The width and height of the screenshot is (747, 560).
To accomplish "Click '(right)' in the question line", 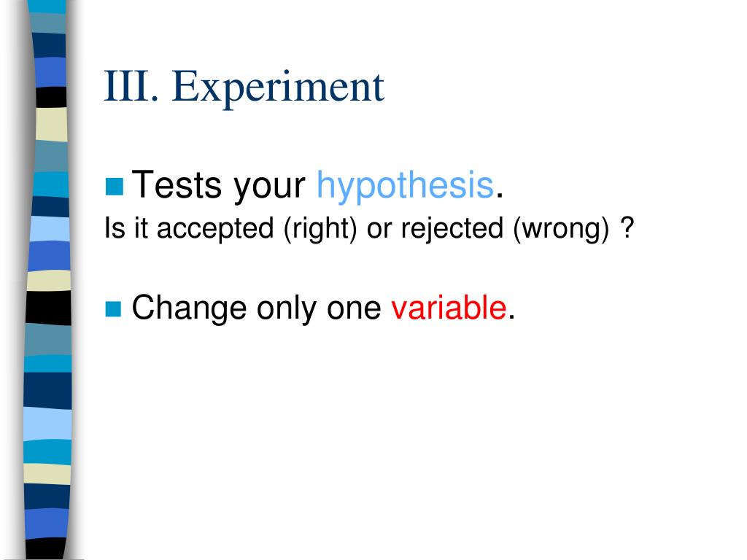I will coord(320,229).
